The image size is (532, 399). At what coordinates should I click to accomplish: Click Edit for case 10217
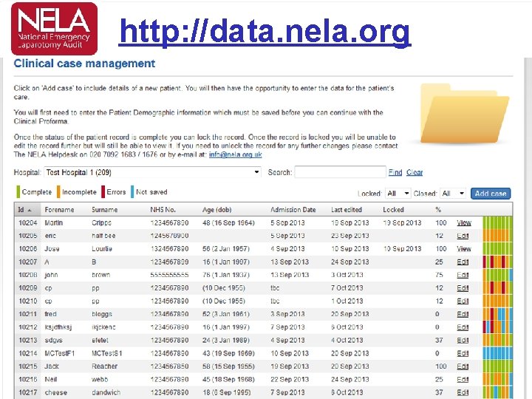[x=463, y=392]
